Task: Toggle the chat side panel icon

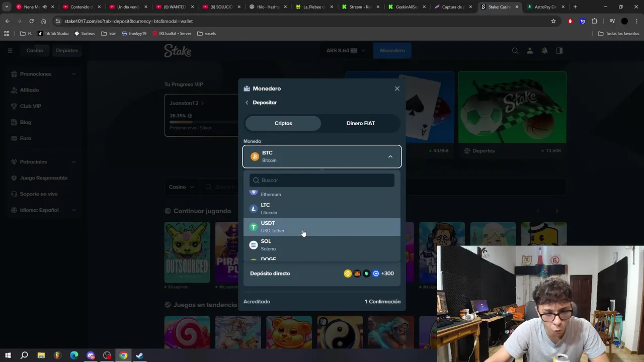Action: [559, 50]
